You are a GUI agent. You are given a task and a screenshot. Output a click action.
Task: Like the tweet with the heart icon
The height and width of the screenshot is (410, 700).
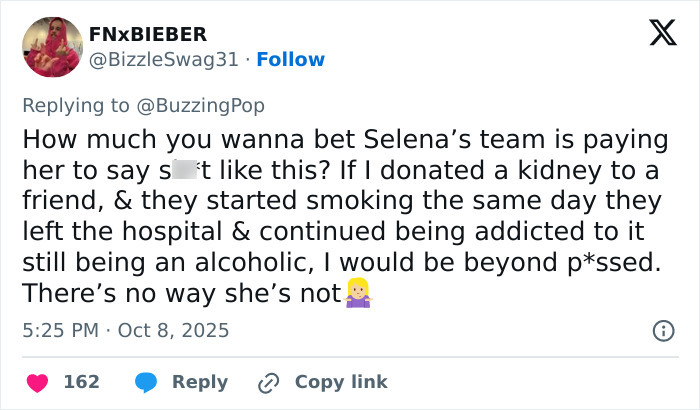pos(37,382)
